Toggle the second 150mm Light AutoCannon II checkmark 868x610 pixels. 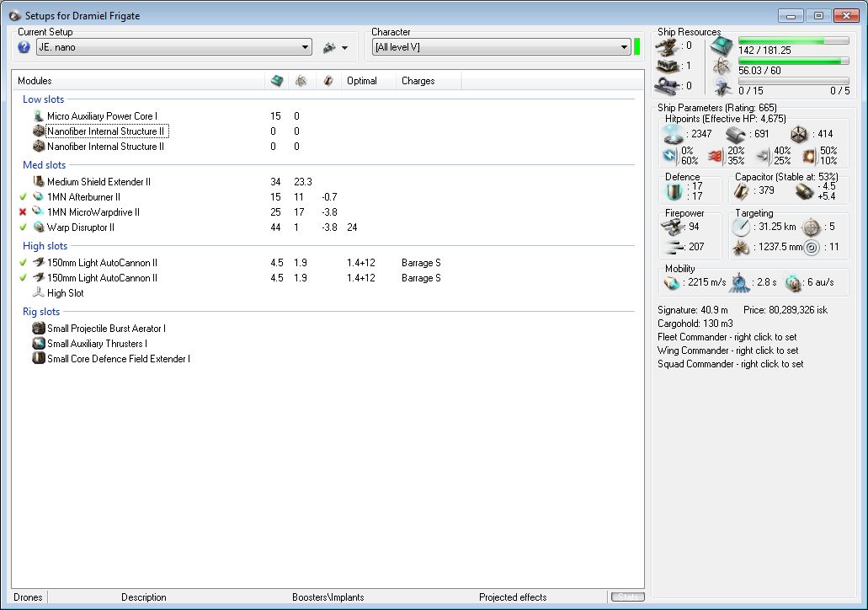[23, 277]
